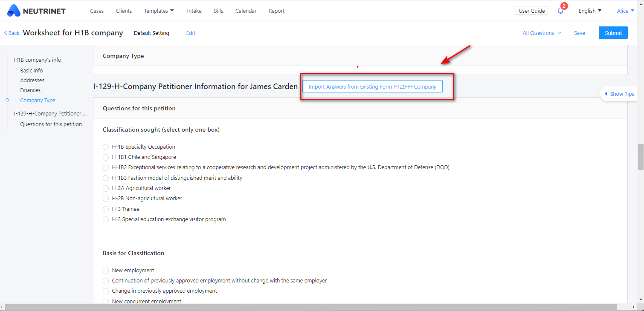Open the Alice user account menu
The width and height of the screenshot is (644, 311).
(625, 11)
